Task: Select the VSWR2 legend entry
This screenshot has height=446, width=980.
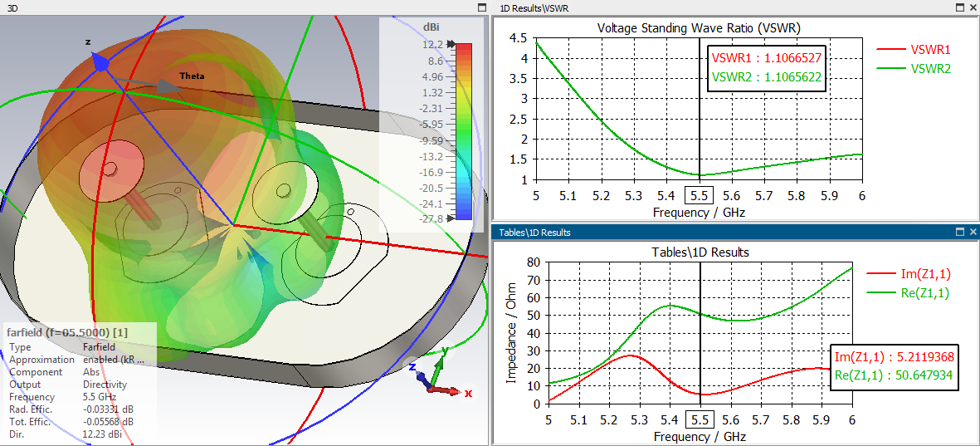Action: pyautogui.click(x=913, y=69)
